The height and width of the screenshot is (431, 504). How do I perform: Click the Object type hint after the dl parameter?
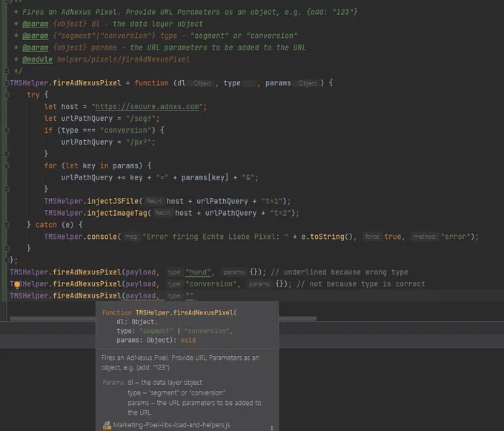pos(201,83)
